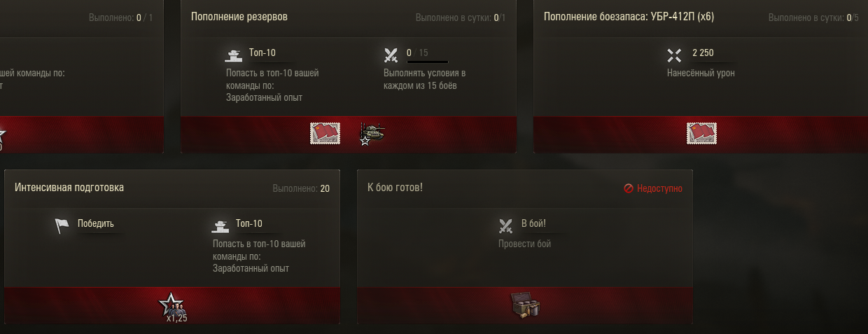Click tank icon in Пополнение резервов card
This screenshot has width=868, height=334.
coord(233,55)
